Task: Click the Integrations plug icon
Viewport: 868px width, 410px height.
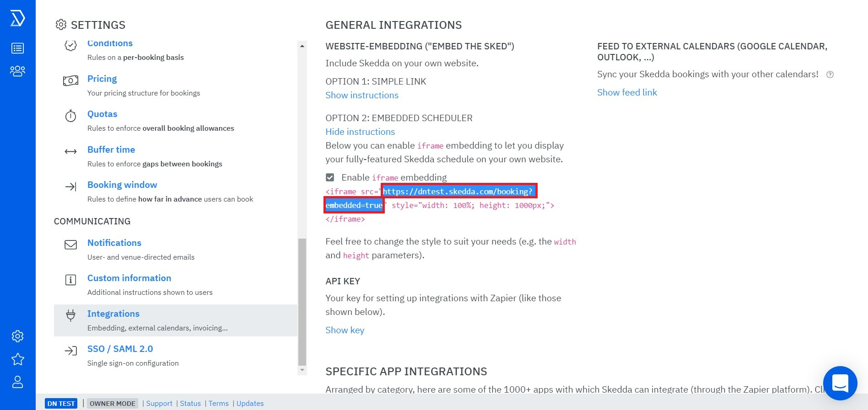Action: (70, 315)
